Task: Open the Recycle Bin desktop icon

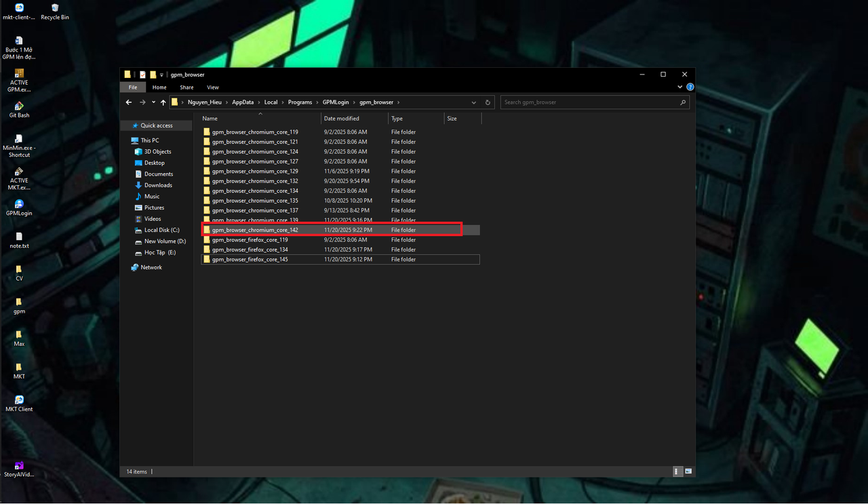Action: click(x=55, y=12)
